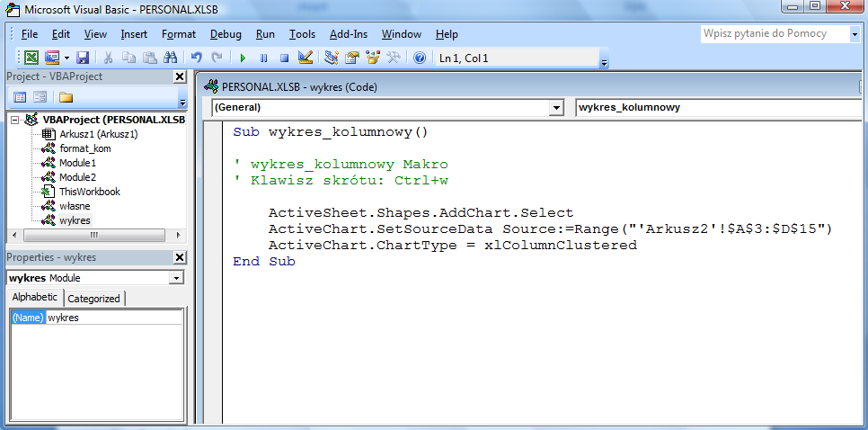Click the Paste clipboard icon
868x430 pixels.
point(149,58)
